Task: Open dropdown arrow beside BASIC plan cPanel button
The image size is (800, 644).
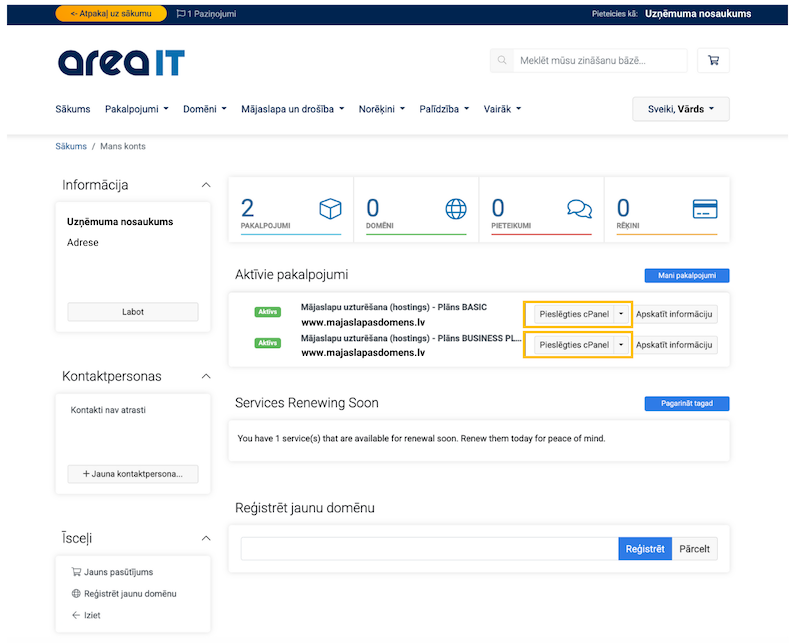Action: tap(621, 314)
